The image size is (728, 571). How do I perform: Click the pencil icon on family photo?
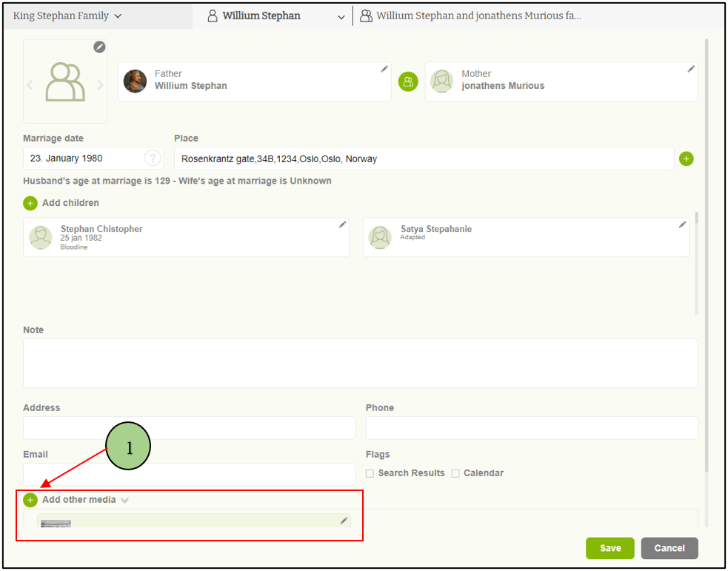click(99, 47)
